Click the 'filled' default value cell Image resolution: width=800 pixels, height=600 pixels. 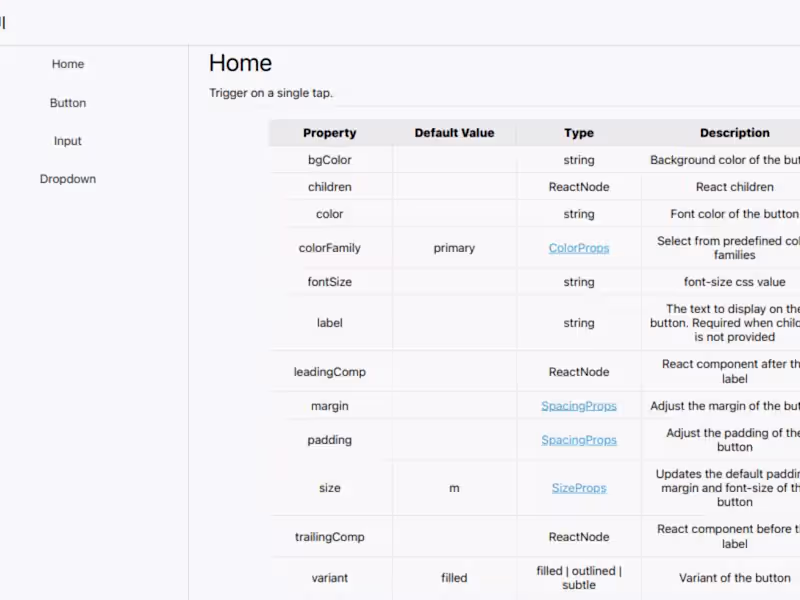454,578
